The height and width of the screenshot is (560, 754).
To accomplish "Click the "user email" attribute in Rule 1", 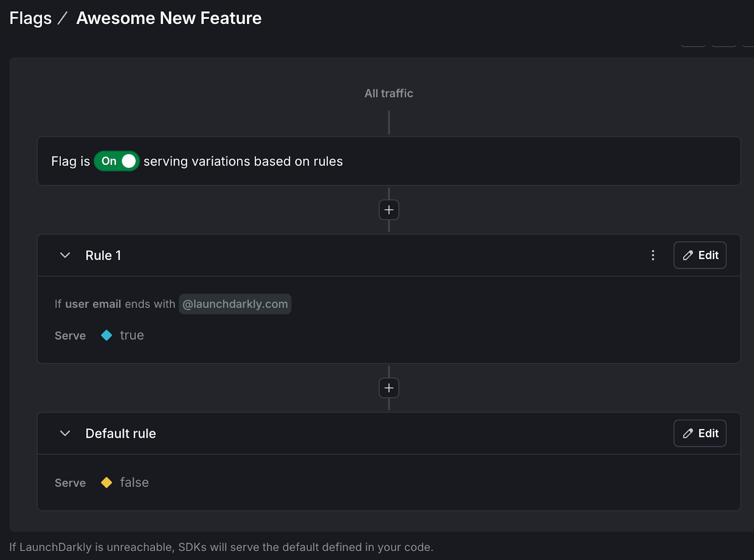I will point(94,304).
